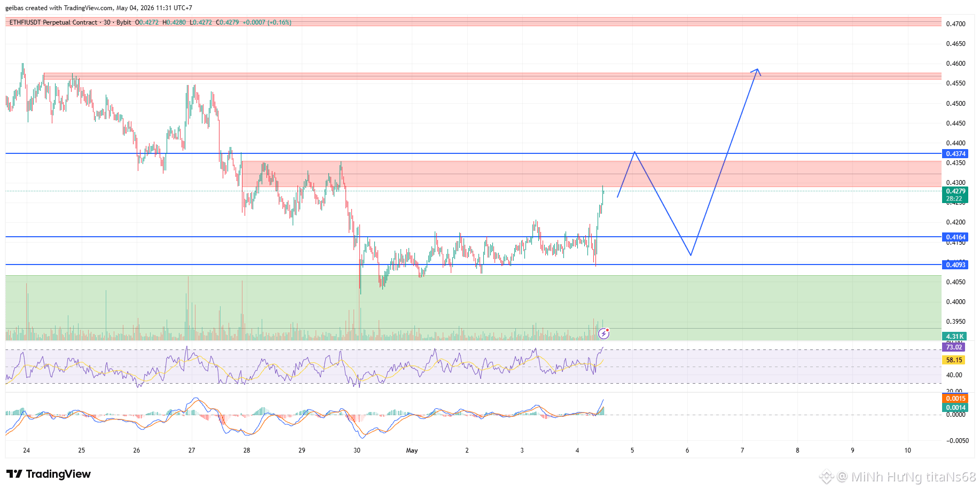Click 0.4500 on the price axis
This screenshot has width=980, height=490.
956,104
